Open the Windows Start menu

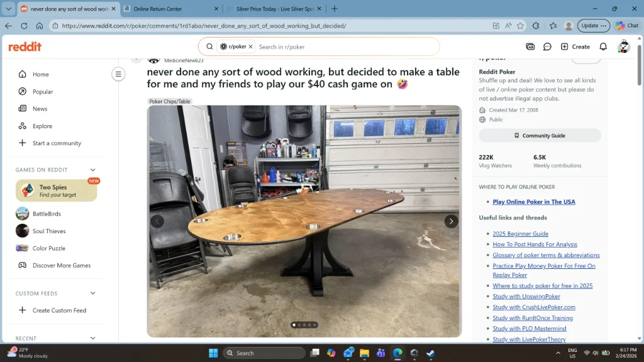[x=213, y=353]
